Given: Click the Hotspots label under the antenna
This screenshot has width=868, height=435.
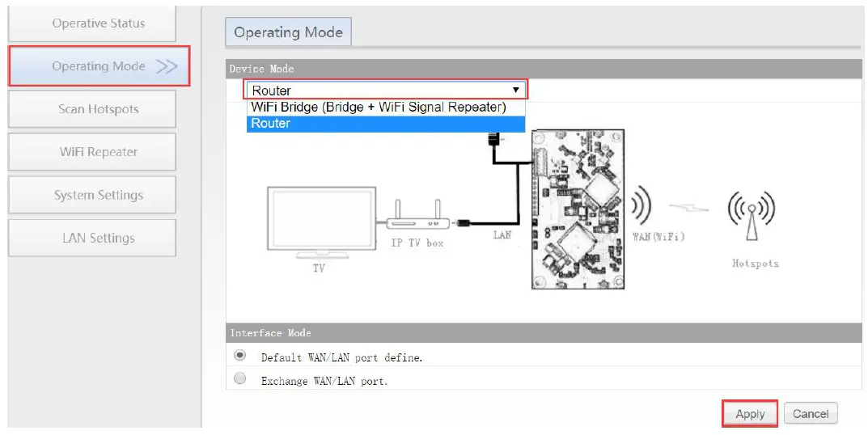Looking at the screenshot, I should (755, 264).
